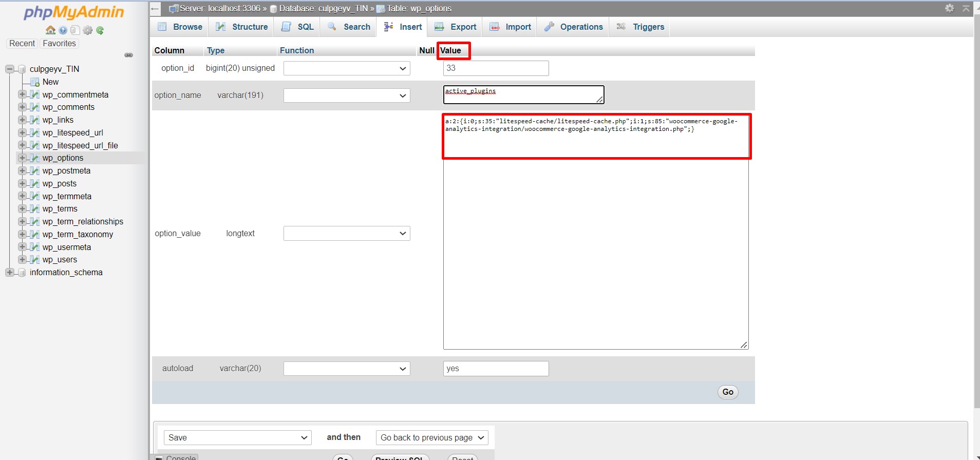Switch to the Structure tab
Image resolution: width=980 pixels, height=460 pixels.
tap(242, 27)
